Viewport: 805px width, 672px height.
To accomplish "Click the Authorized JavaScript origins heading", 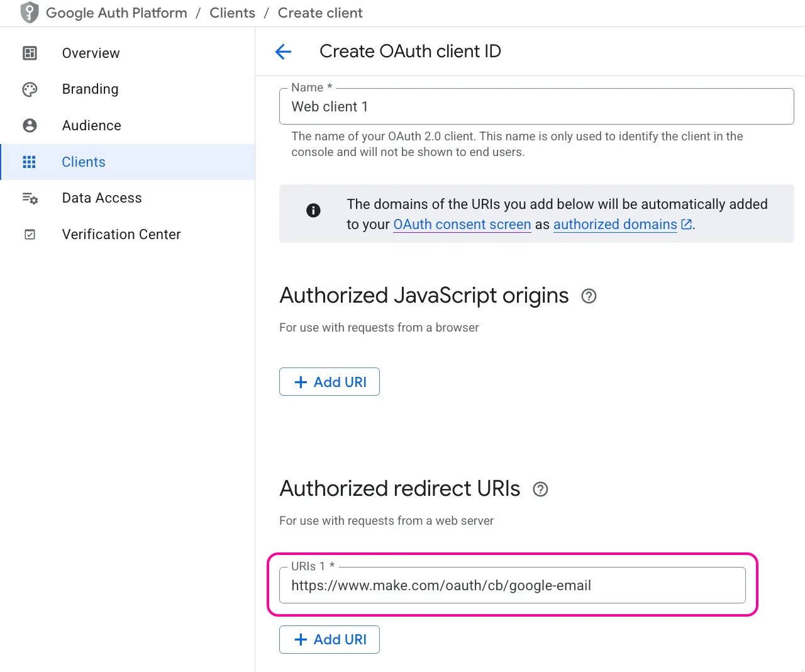I will (424, 296).
